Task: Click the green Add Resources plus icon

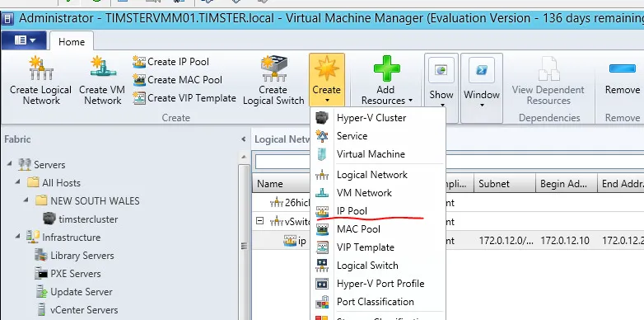Action: [386, 68]
